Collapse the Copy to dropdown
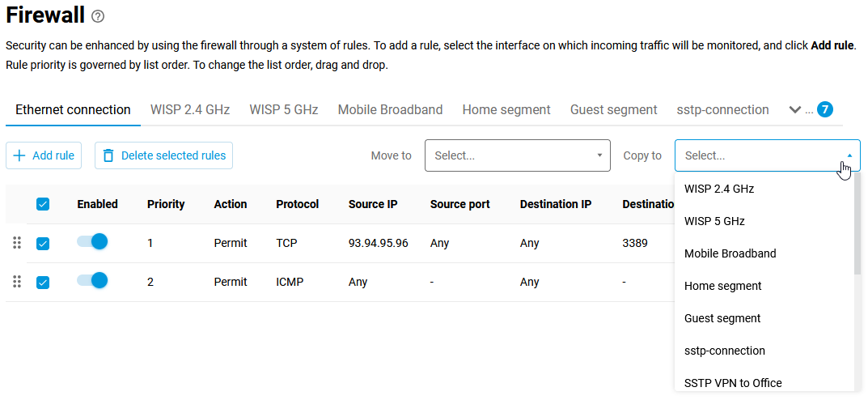This screenshot has width=868, height=400. coord(849,155)
